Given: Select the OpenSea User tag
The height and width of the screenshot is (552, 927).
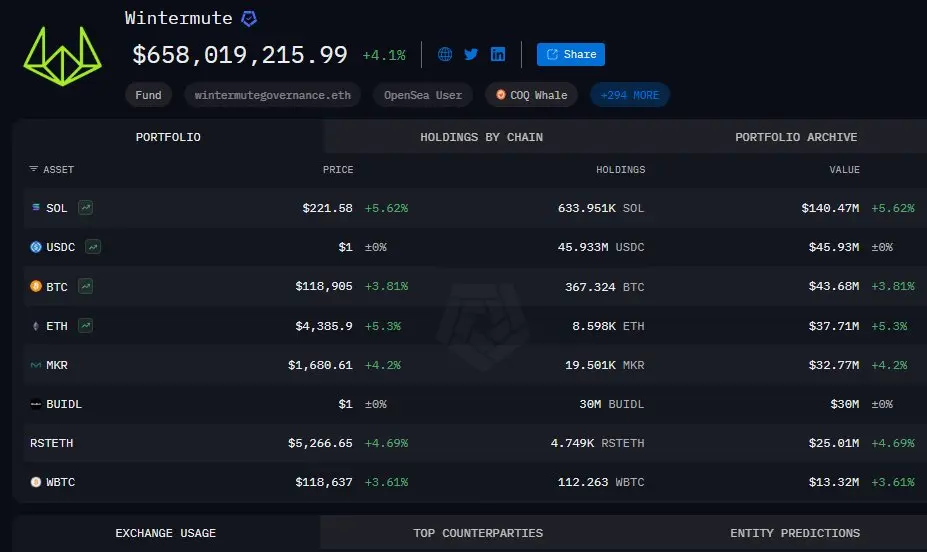Looking at the screenshot, I should (x=423, y=95).
